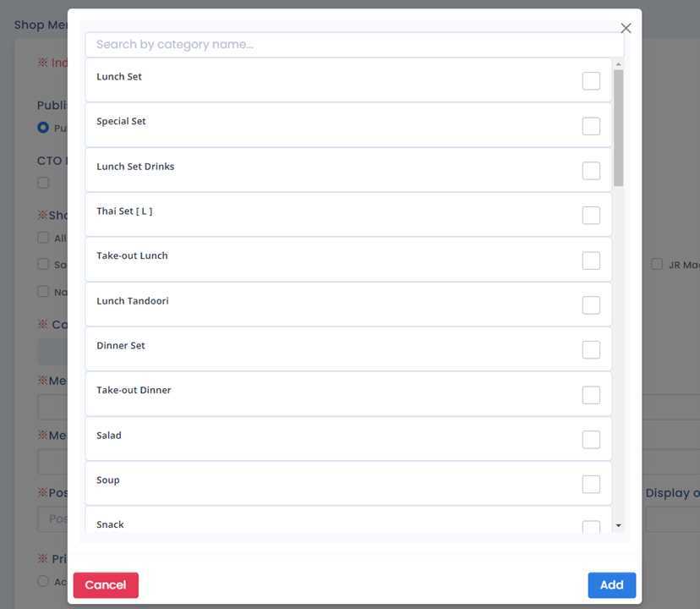The image size is (700, 609).
Task: Click the scroll up arrow in list
Action: coord(618,64)
